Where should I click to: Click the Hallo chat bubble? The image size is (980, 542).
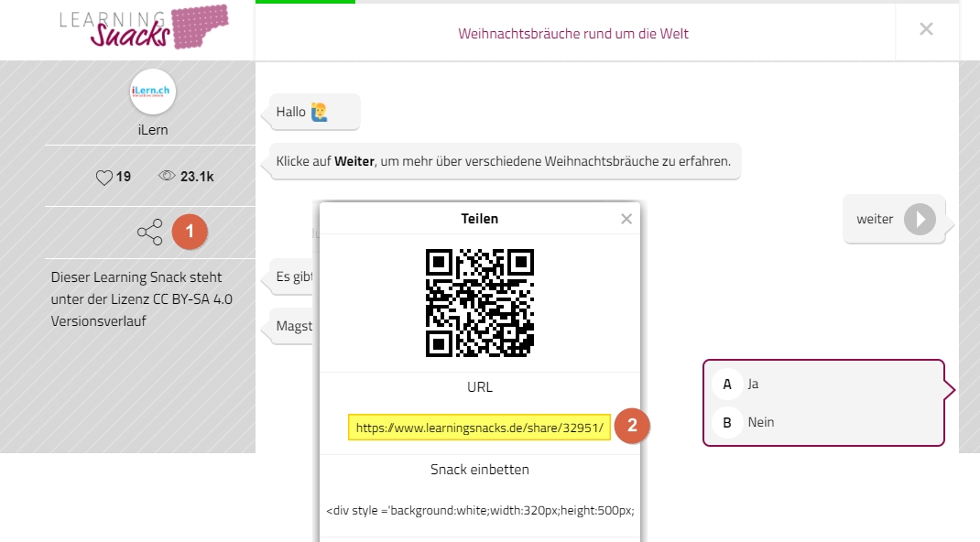pyautogui.click(x=314, y=112)
